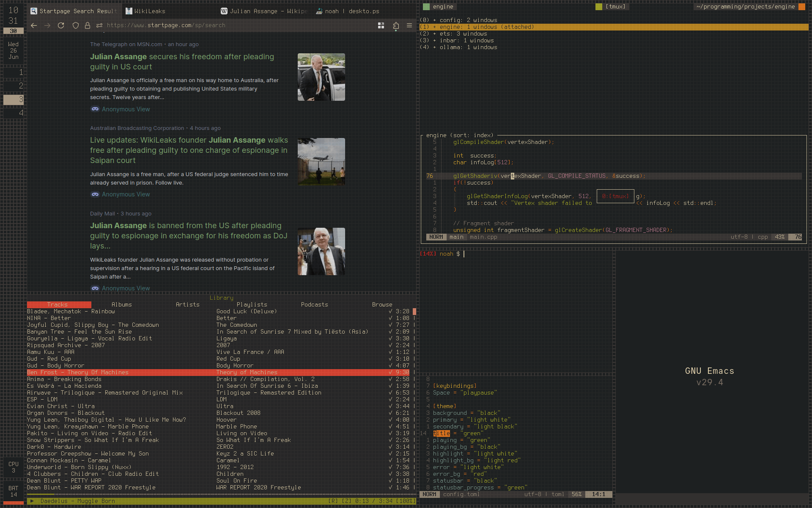Click checkmark on Bladee Rainbow track

pyautogui.click(x=390, y=312)
